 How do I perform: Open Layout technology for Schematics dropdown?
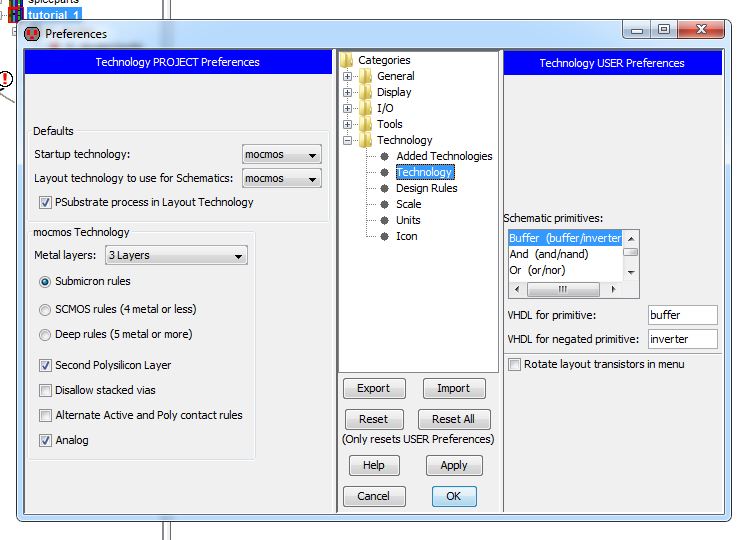tap(281, 178)
